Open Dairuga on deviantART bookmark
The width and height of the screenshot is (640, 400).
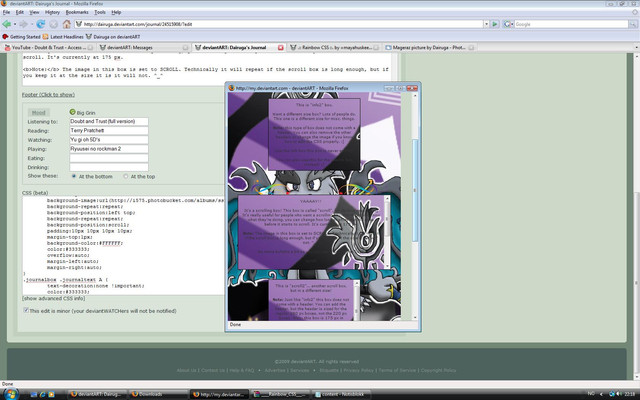113,37
